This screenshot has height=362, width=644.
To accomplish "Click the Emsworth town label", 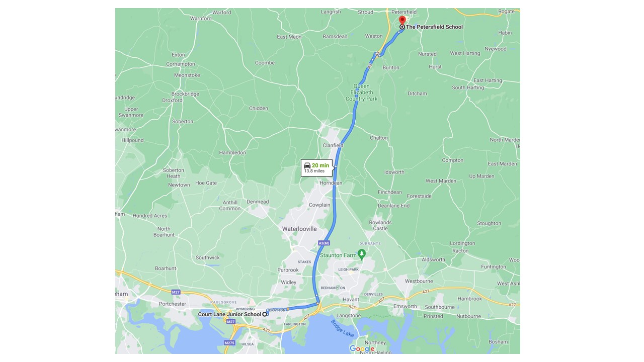I will pyautogui.click(x=405, y=306).
